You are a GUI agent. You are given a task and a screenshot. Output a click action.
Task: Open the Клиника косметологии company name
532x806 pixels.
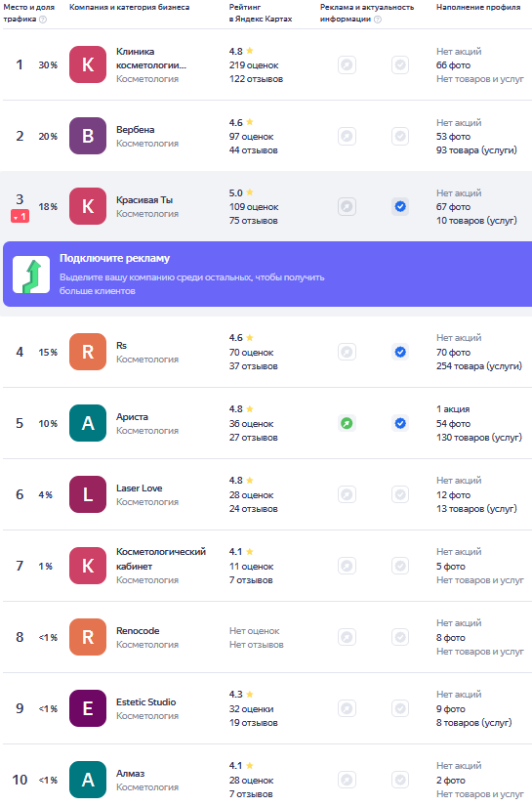coord(151,58)
